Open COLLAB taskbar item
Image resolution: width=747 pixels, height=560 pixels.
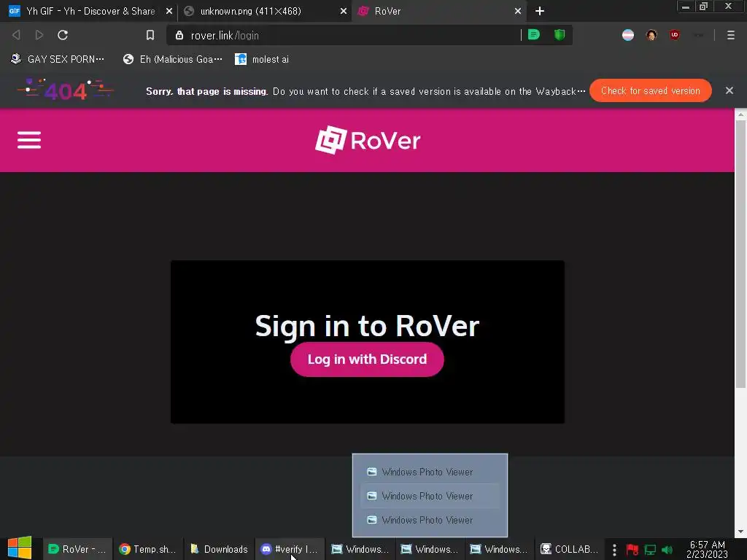click(570, 549)
